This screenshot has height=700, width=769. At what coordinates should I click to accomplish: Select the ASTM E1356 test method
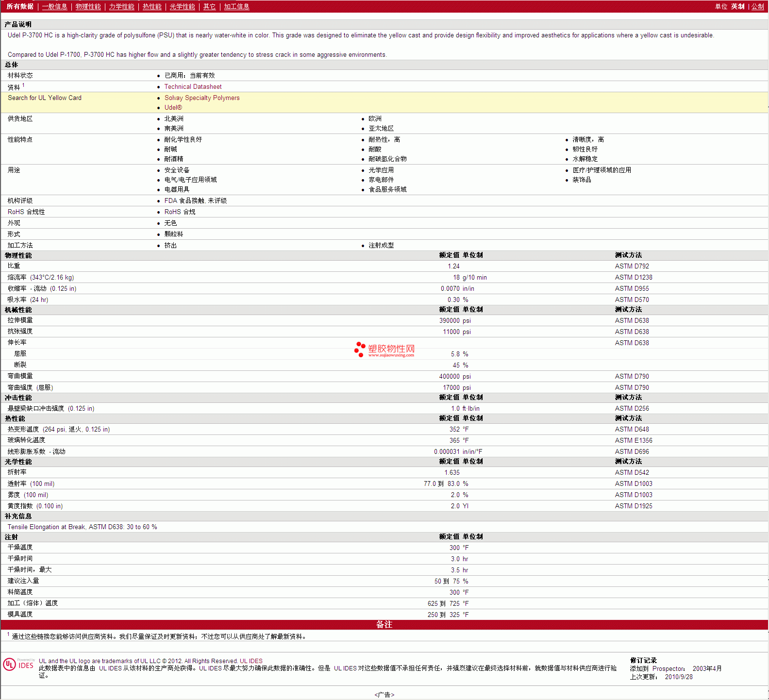634,440
